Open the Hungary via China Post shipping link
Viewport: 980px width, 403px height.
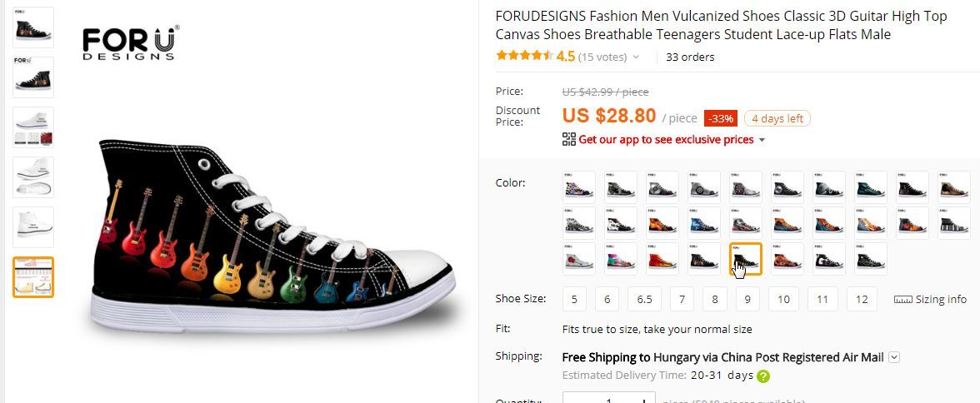click(x=768, y=357)
